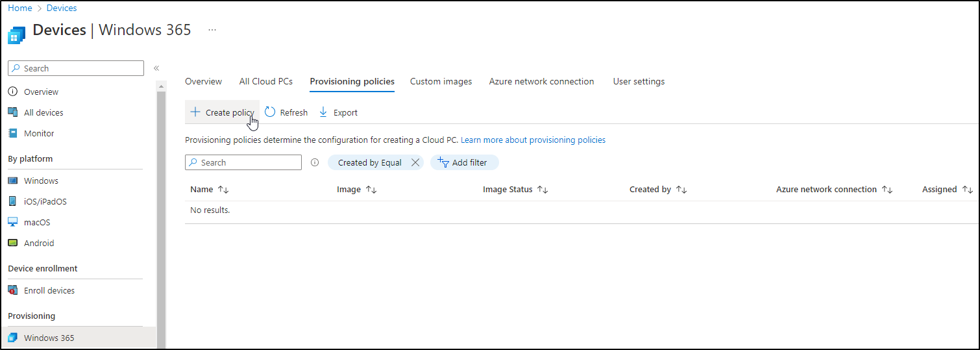980x350 pixels.
Task: Click the No results. table message
Action: (x=210, y=210)
